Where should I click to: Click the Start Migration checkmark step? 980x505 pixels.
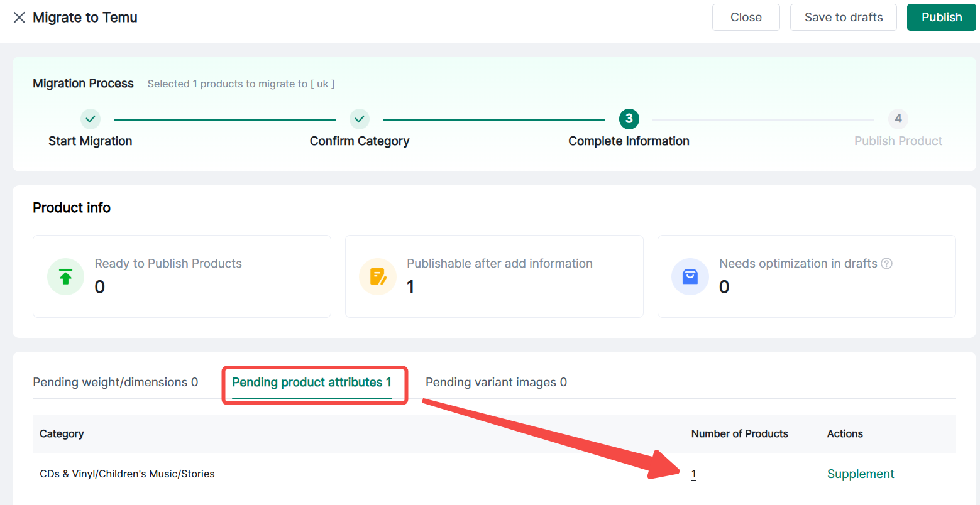91,119
